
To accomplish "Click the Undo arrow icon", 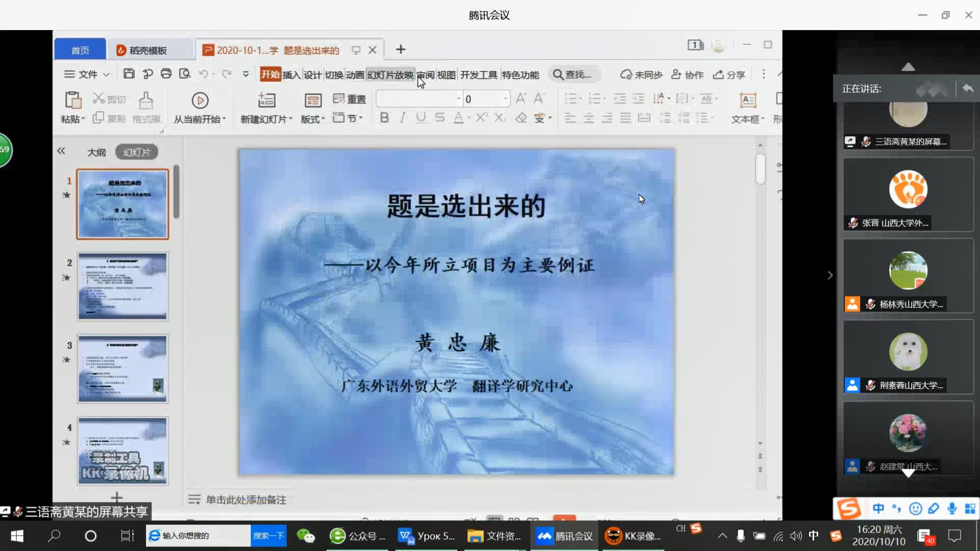I will coord(203,74).
